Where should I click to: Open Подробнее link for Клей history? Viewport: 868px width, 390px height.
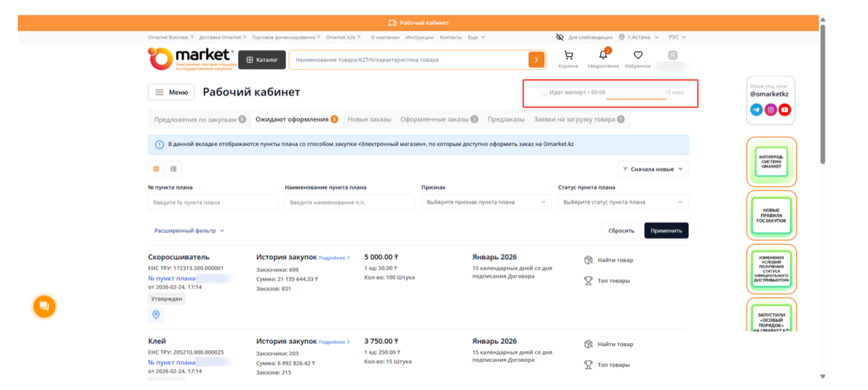coord(334,342)
